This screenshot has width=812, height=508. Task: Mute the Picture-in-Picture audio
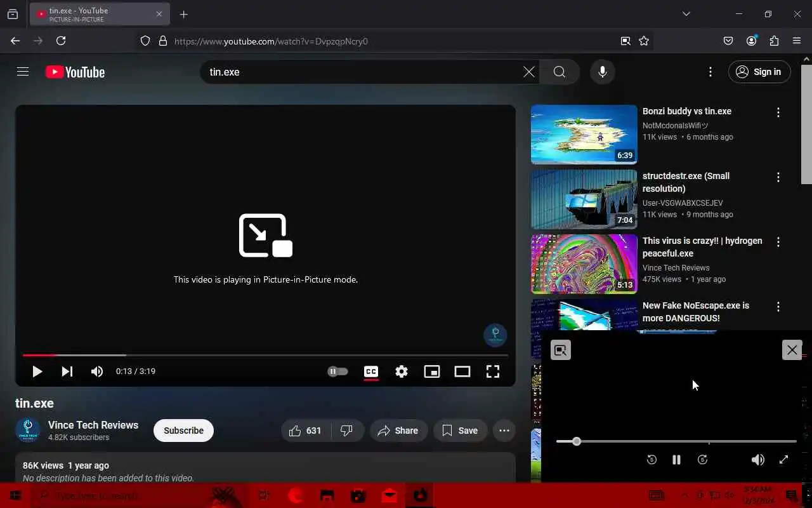[757, 460]
